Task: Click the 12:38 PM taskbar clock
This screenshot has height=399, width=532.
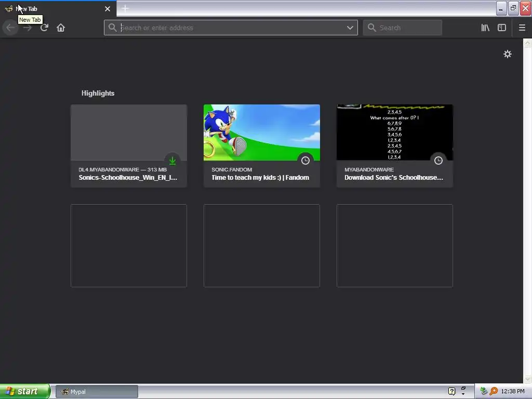Action: tap(513, 391)
